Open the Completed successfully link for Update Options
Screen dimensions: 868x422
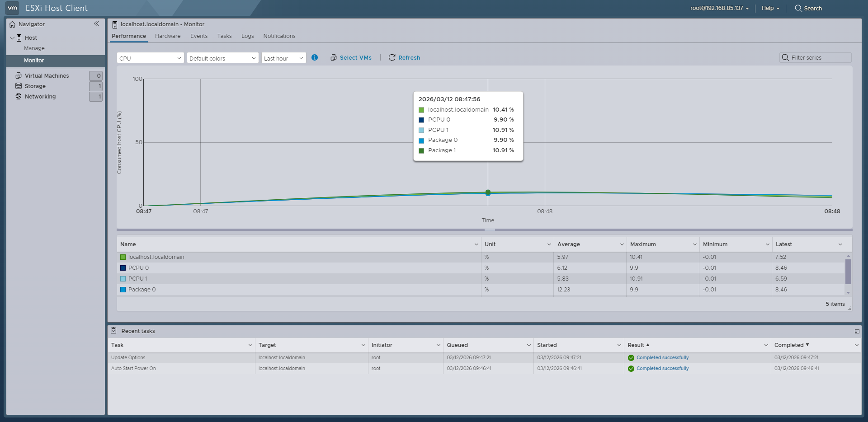point(662,357)
